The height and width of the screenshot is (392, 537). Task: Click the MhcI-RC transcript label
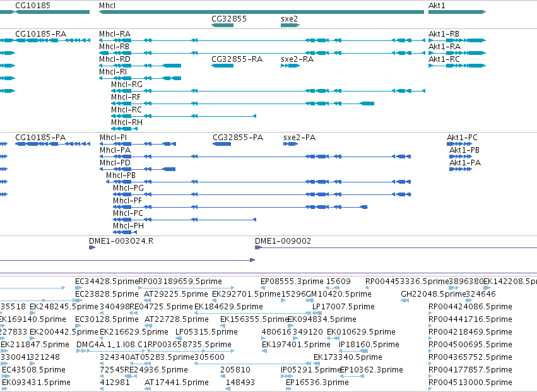pyautogui.click(x=126, y=110)
